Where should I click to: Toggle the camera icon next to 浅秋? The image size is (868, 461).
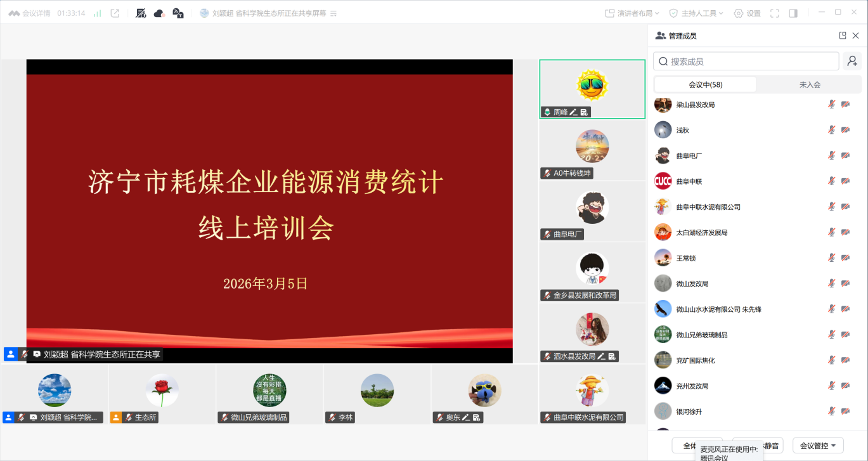pos(845,129)
